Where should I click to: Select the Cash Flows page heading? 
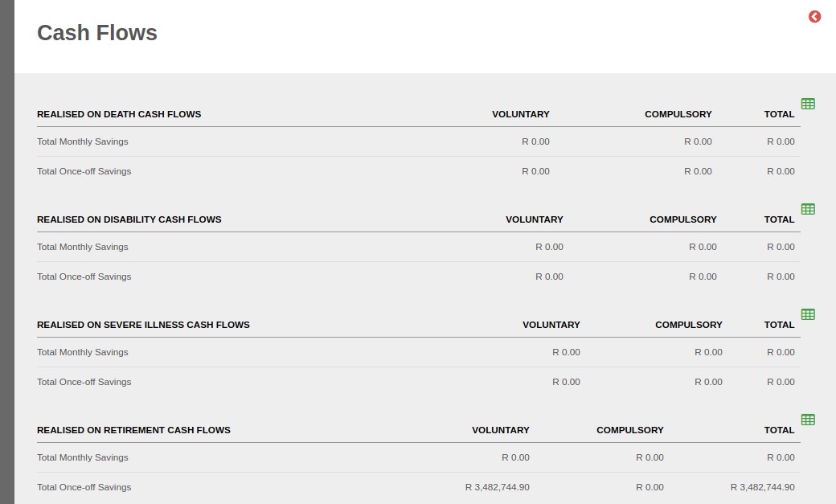(x=97, y=33)
